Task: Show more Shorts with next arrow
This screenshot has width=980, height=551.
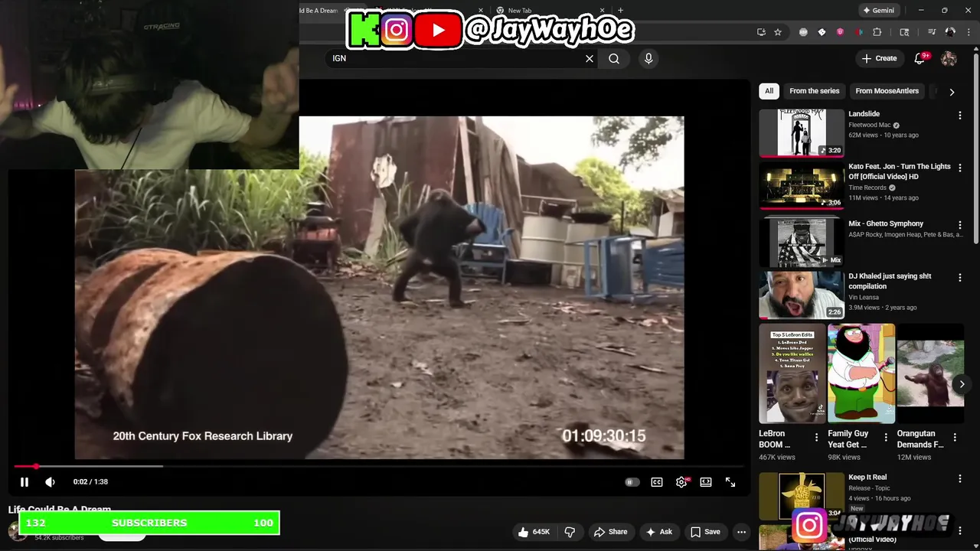Action: pos(962,384)
